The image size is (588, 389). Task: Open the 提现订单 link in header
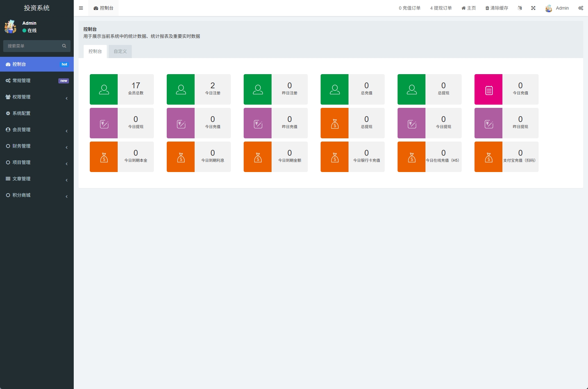tap(441, 8)
